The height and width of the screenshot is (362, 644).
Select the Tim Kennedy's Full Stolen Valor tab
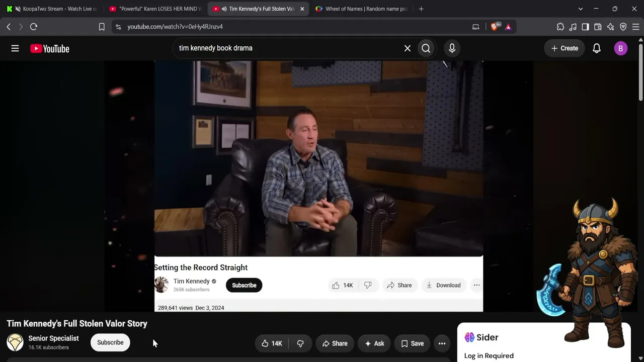click(x=258, y=9)
